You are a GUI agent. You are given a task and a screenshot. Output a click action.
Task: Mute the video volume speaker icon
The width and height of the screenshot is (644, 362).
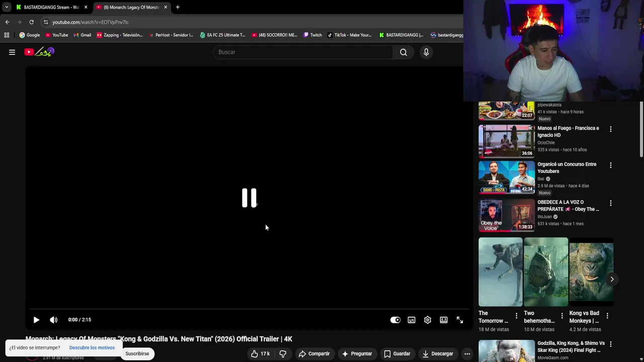tap(54, 320)
